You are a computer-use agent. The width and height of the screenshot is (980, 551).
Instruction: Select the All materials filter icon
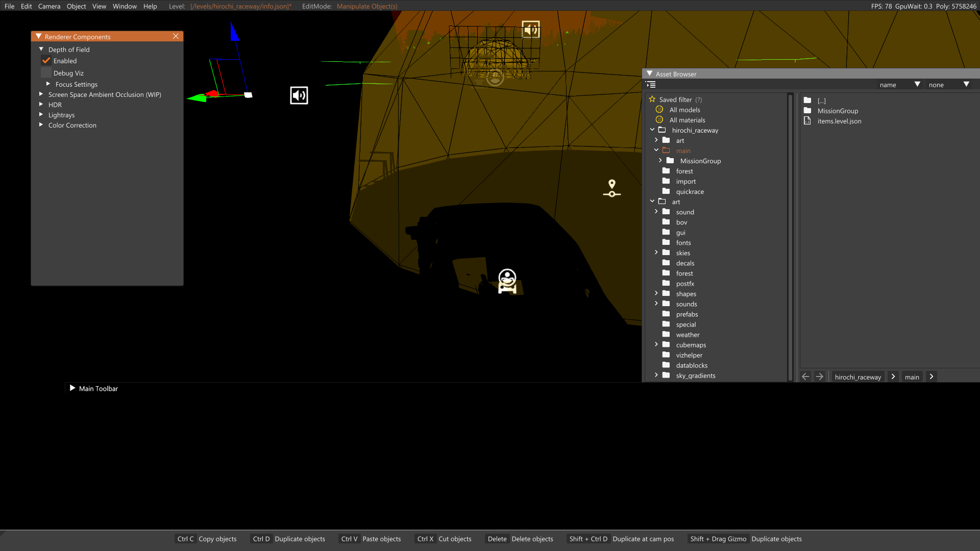[x=659, y=120]
